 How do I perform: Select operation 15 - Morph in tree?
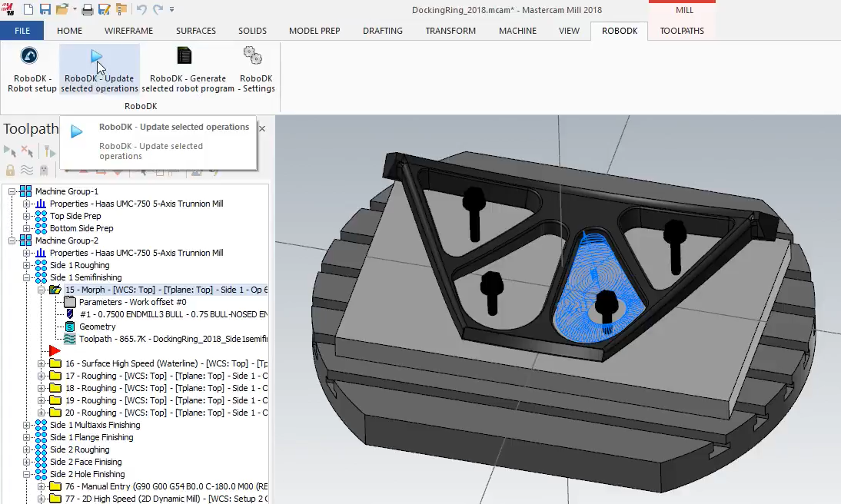166,290
